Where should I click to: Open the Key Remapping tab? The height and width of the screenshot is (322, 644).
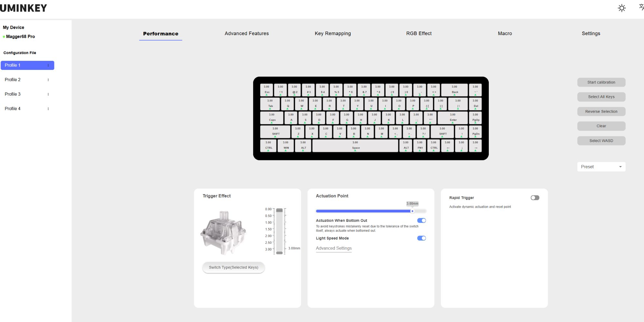333,33
